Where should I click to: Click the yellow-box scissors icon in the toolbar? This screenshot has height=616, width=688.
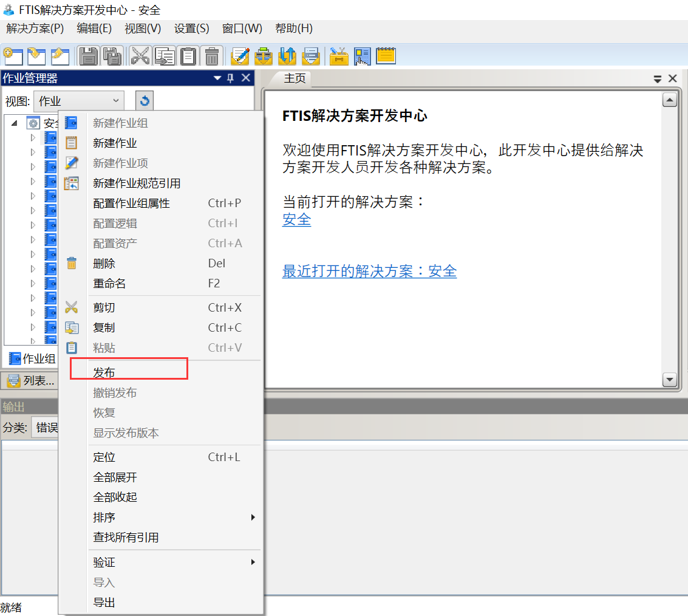click(x=339, y=56)
